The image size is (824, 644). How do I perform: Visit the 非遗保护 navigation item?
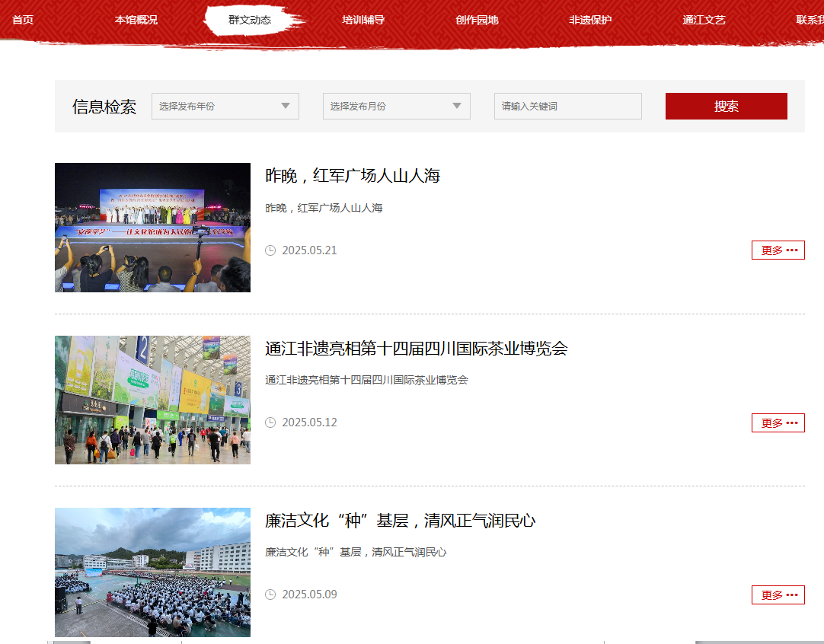click(590, 20)
